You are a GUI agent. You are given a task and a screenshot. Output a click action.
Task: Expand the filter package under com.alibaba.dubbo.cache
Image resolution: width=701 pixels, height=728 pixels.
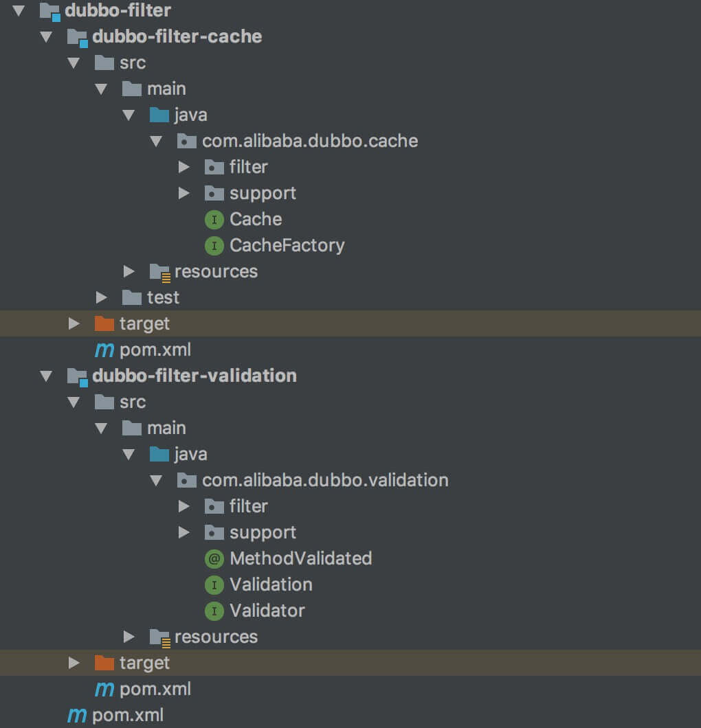pyautogui.click(x=184, y=167)
